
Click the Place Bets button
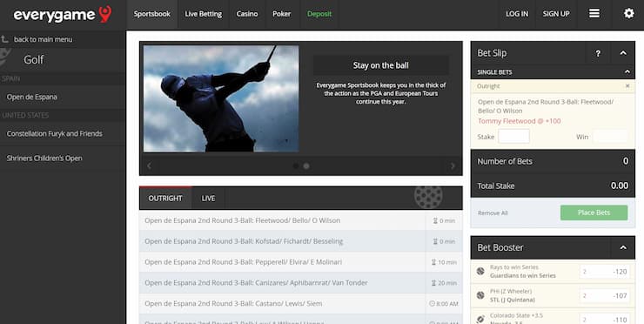(x=594, y=213)
